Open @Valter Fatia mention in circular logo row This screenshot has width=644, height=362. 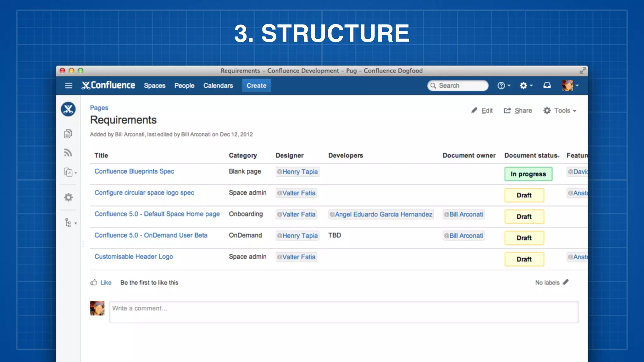296,193
